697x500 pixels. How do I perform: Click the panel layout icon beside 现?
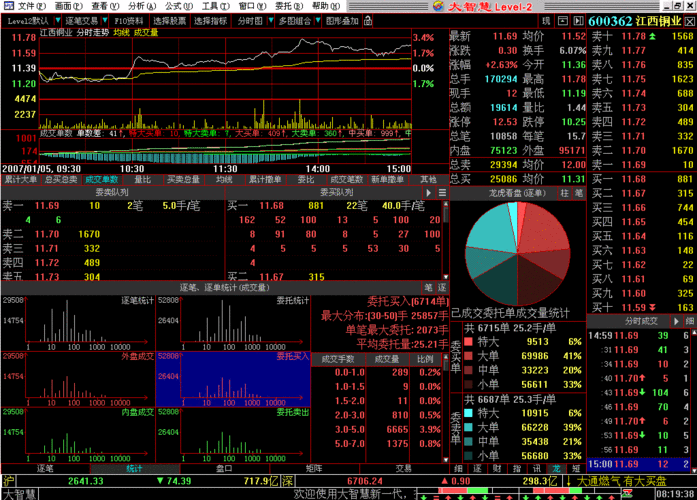tap(563, 21)
